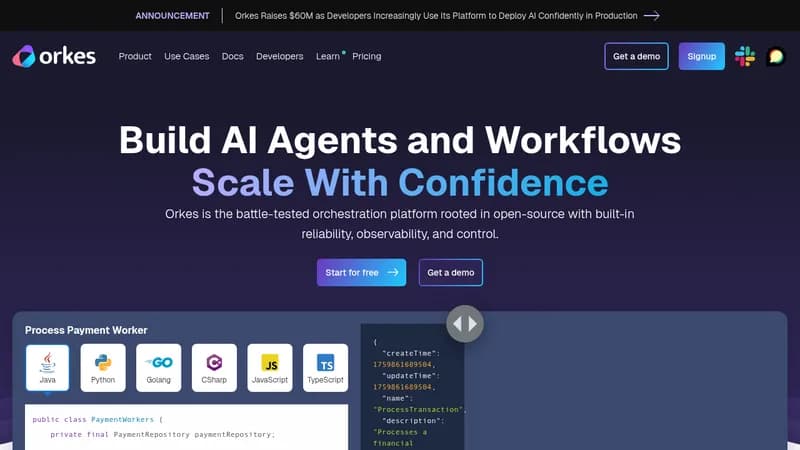Go to Docs page
800x450 pixels.
pyautogui.click(x=233, y=56)
